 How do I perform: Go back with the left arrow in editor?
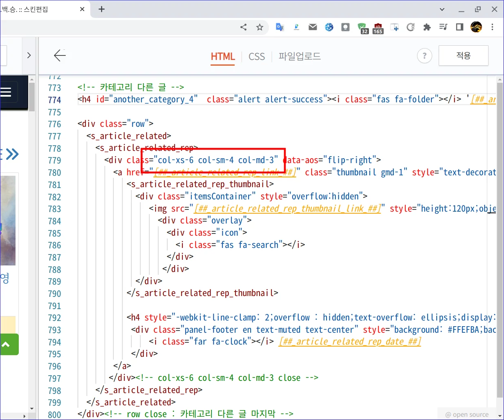tap(60, 55)
